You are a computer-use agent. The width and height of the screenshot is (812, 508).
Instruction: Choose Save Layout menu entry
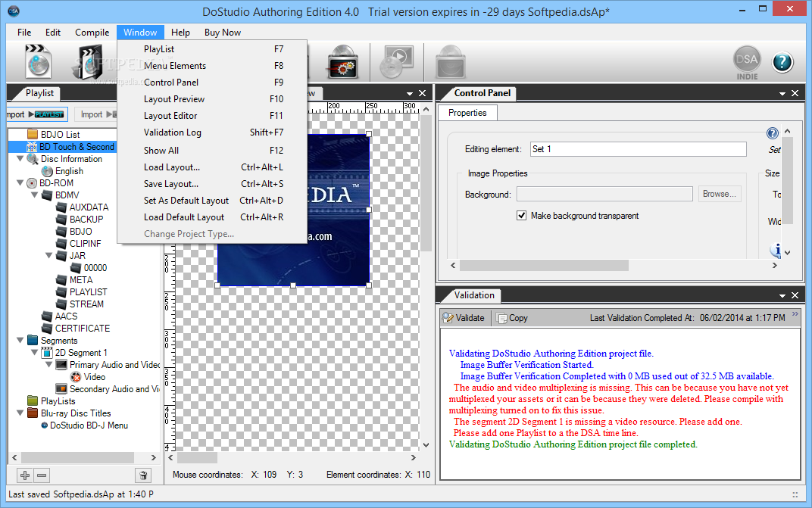coord(212,184)
